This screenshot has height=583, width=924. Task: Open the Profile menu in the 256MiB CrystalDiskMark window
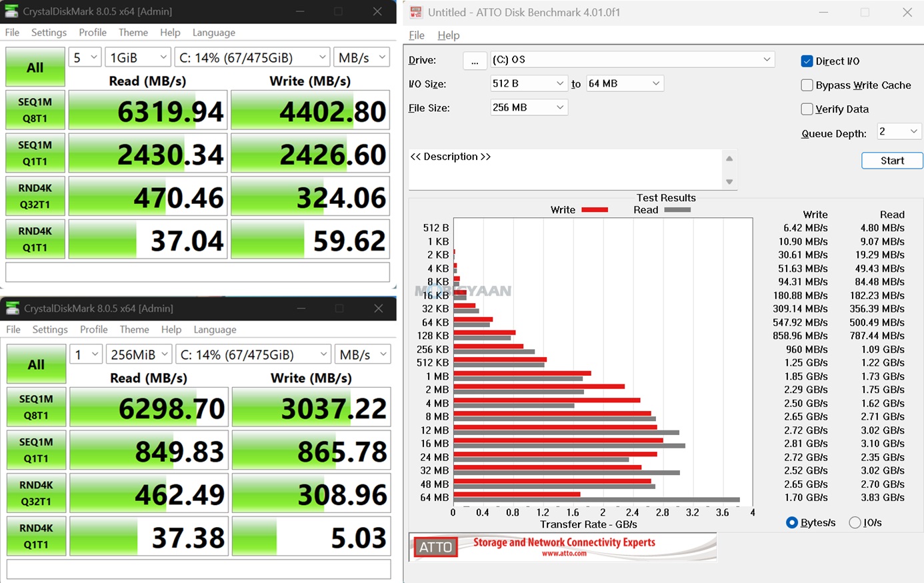[x=94, y=330]
